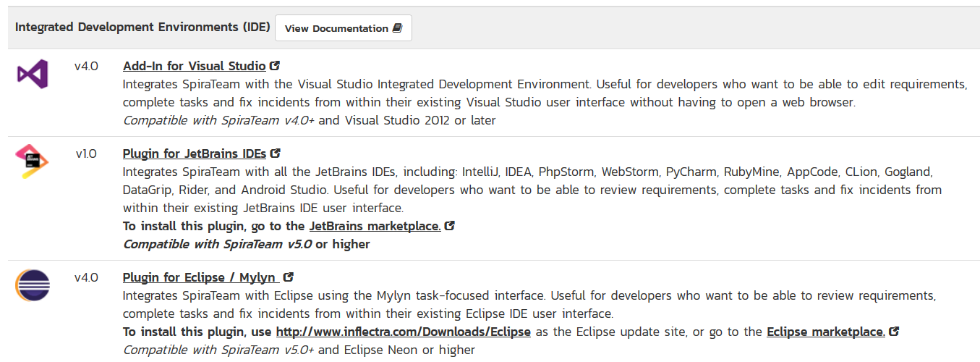The height and width of the screenshot is (362, 980).
Task: Click the Eclipse logo icon
Action: point(33,285)
